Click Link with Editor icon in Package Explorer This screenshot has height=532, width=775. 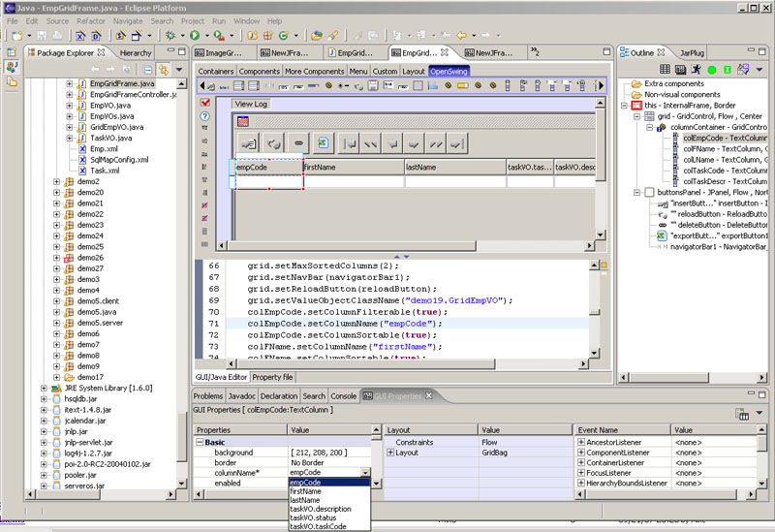(x=164, y=71)
